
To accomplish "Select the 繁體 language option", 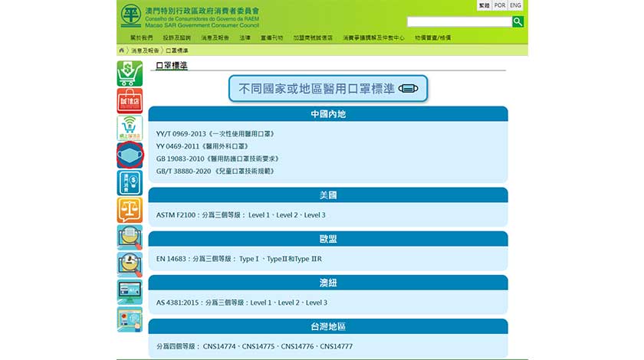I will pyautogui.click(x=484, y=5).
